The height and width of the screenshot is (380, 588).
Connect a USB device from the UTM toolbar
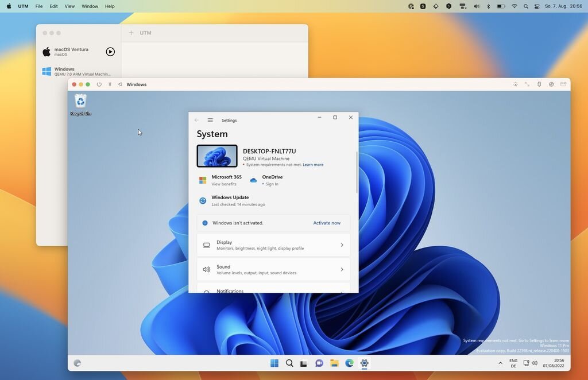pos(539,84)
